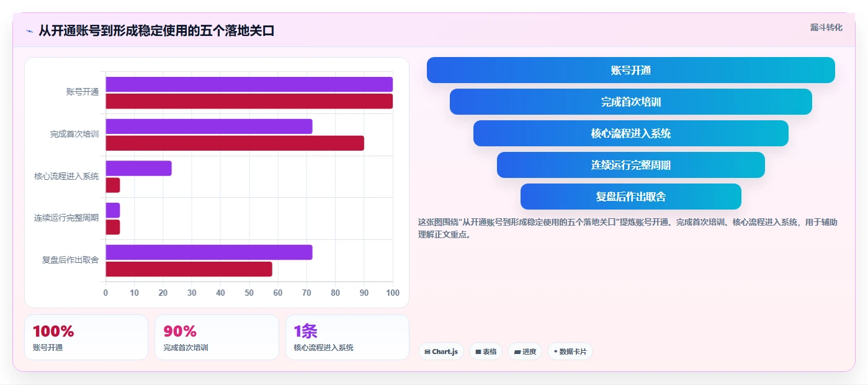The image size is (868, 385).
Task: Click the chart title 从开通账号到形成稳定使用的五个落地关口
Action: [156, 30]
